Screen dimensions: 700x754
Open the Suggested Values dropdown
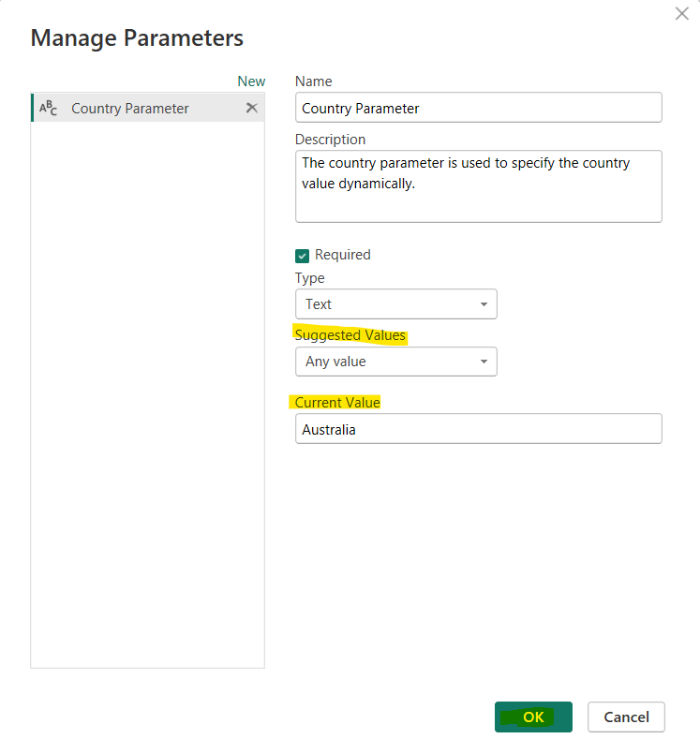(395, 362)
